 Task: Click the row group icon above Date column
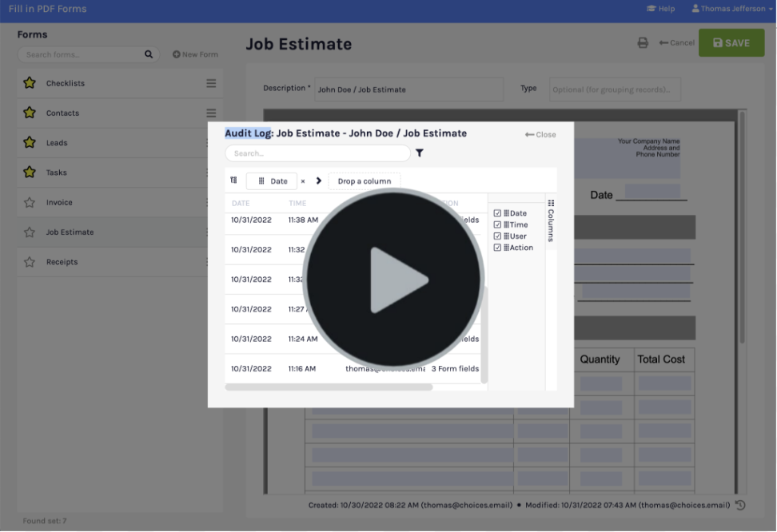pos(233,181)
